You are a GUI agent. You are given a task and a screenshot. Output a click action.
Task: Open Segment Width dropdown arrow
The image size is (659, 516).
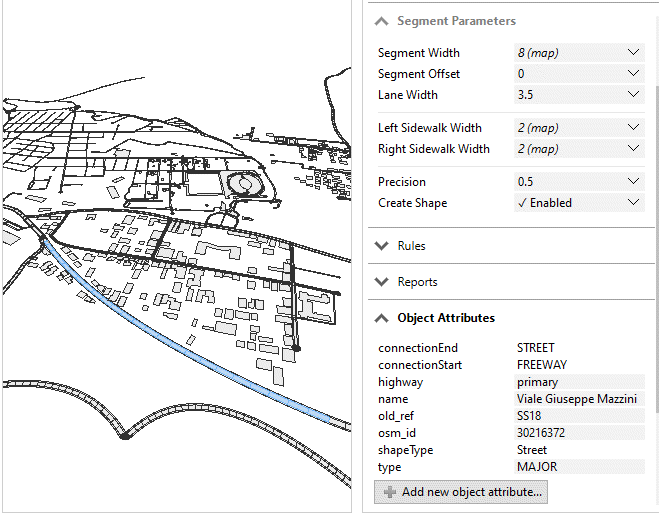pyautogui.click(x=633, y=52)
